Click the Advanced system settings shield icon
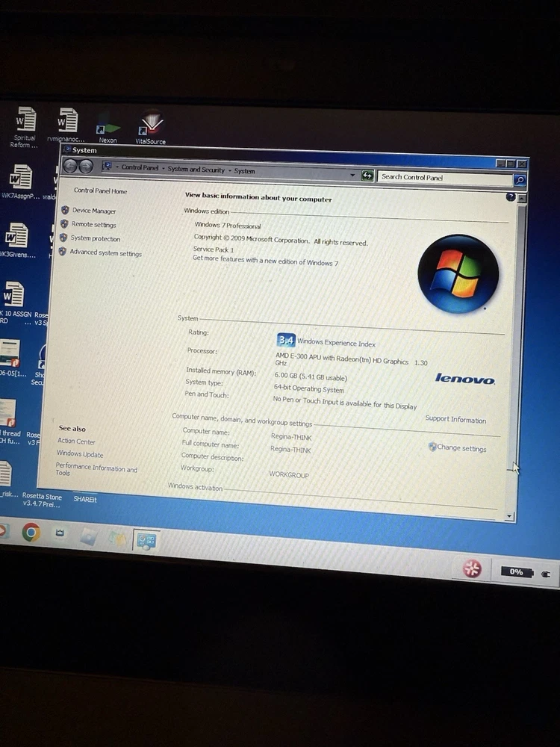Screen dimensions: 560x747 click(x=64, y=252)
